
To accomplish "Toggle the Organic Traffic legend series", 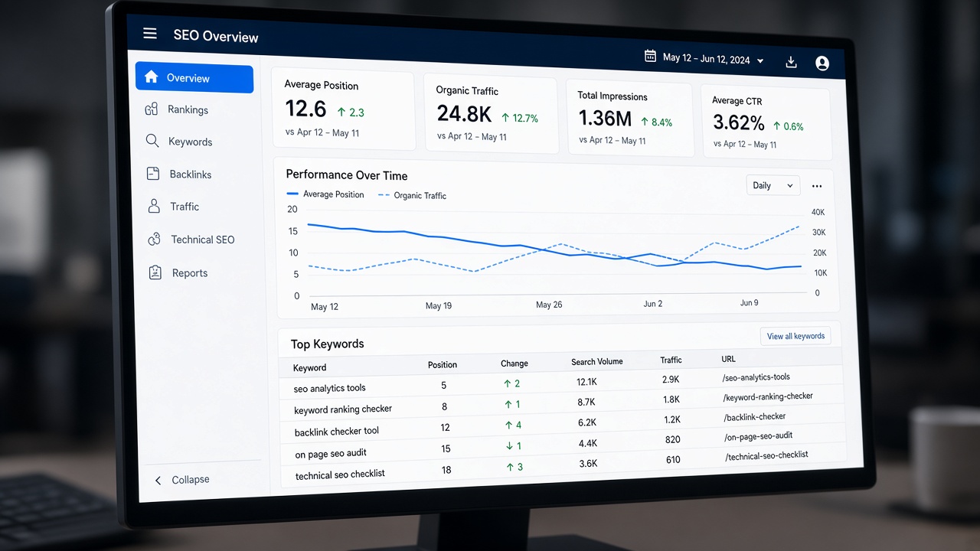I will click(x=412, y=195).
